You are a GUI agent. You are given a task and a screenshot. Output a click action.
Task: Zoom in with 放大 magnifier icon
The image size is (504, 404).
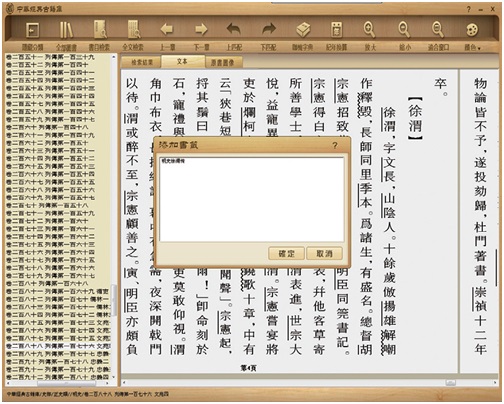tap(369, 30)
